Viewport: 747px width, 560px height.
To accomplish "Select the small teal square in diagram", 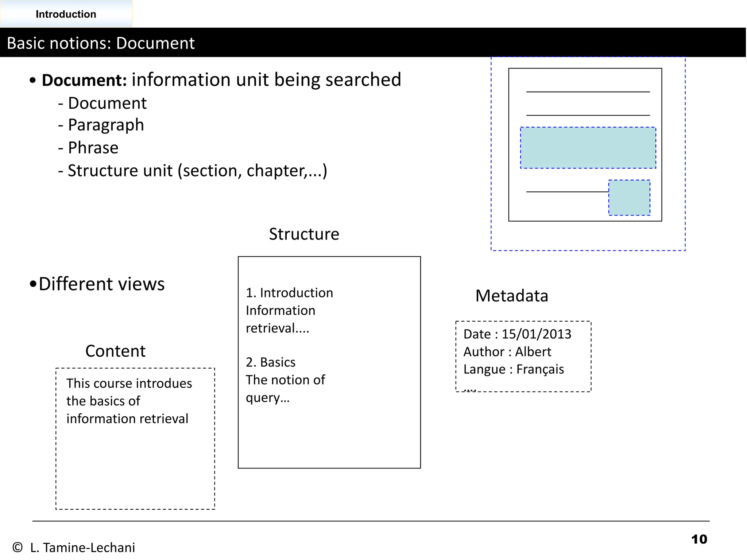I will pos(629,198).
